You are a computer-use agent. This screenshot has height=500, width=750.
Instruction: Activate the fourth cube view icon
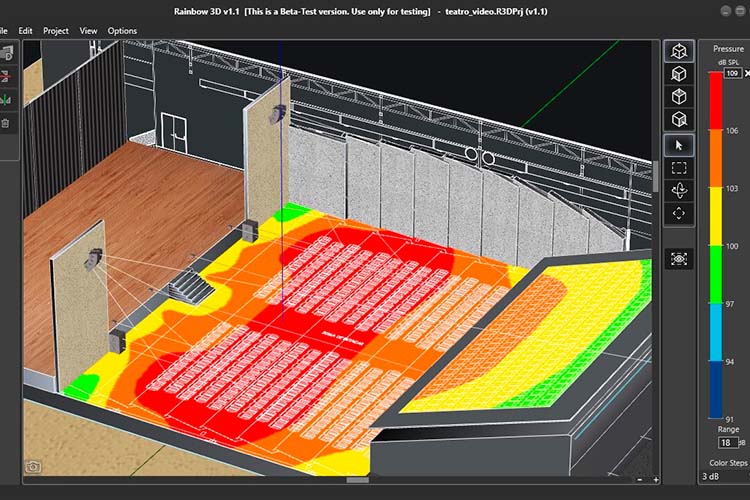click(679, 119)
